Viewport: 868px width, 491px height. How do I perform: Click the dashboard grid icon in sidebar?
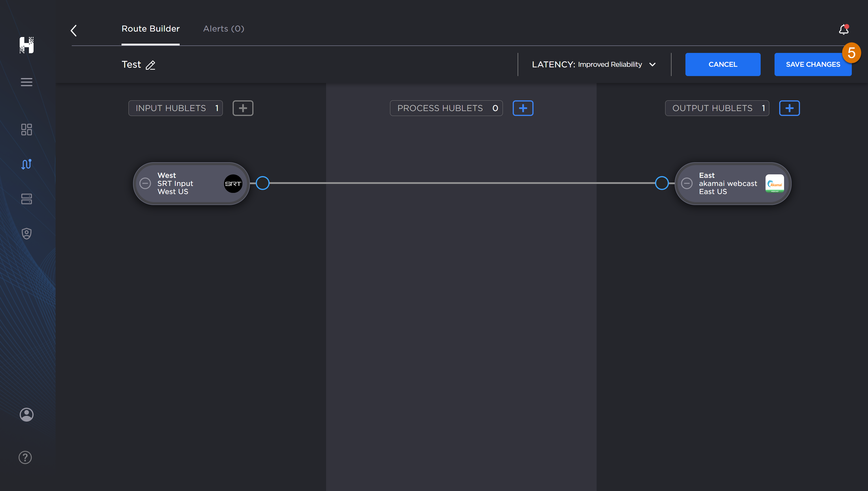(26, 129)
